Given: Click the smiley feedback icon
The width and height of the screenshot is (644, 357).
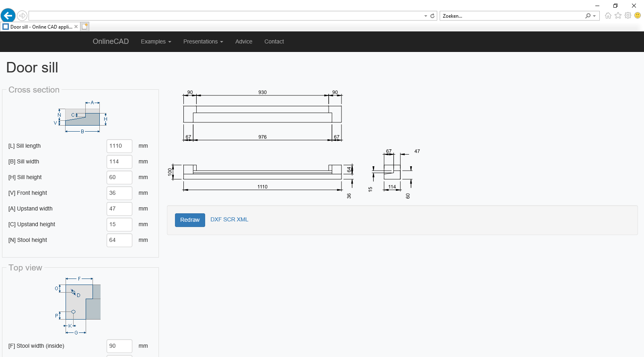Looking at the screenshot, I should 638,16.
